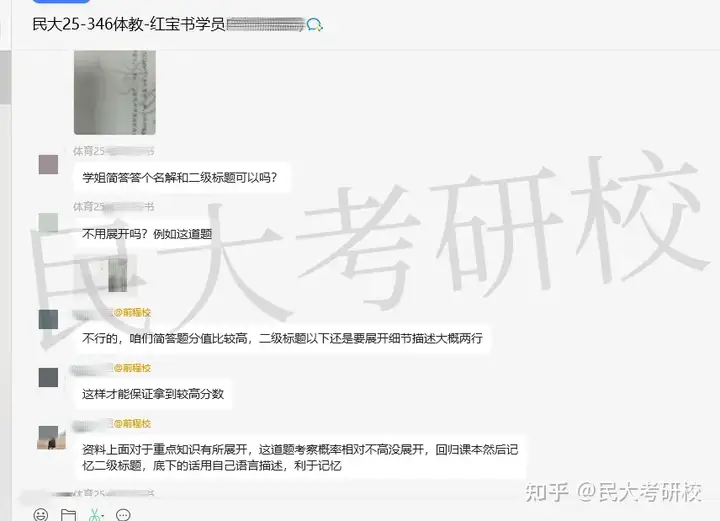Open the emoji picker
720x521 pixels.
point(40,515)
